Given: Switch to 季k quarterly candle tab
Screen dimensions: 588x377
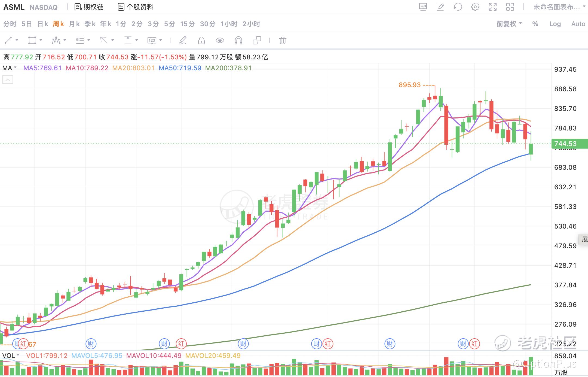Looking at the screenshot, I should 90,24.
